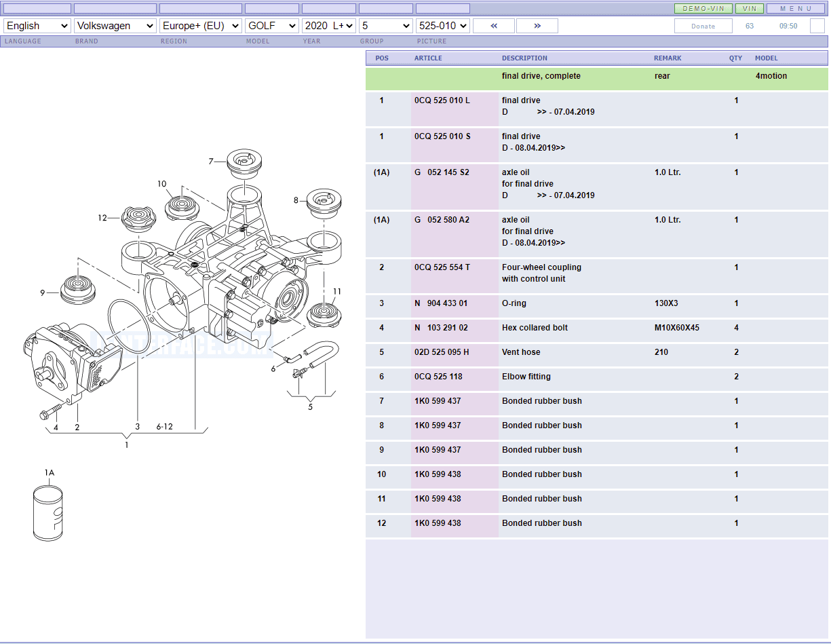
Task: Select article 1K0 599 437 at position 7
Action: point(438,401)
